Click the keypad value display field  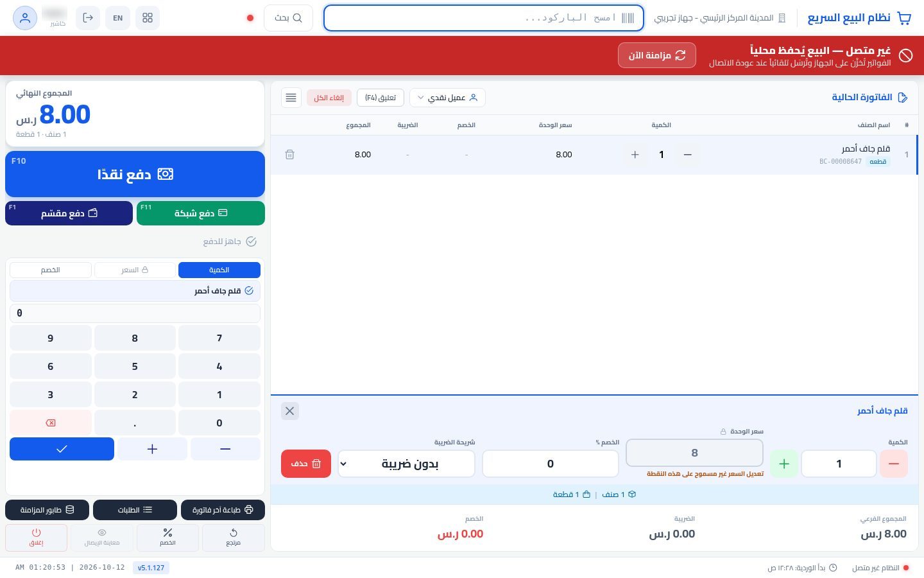[x=135, y=313]
